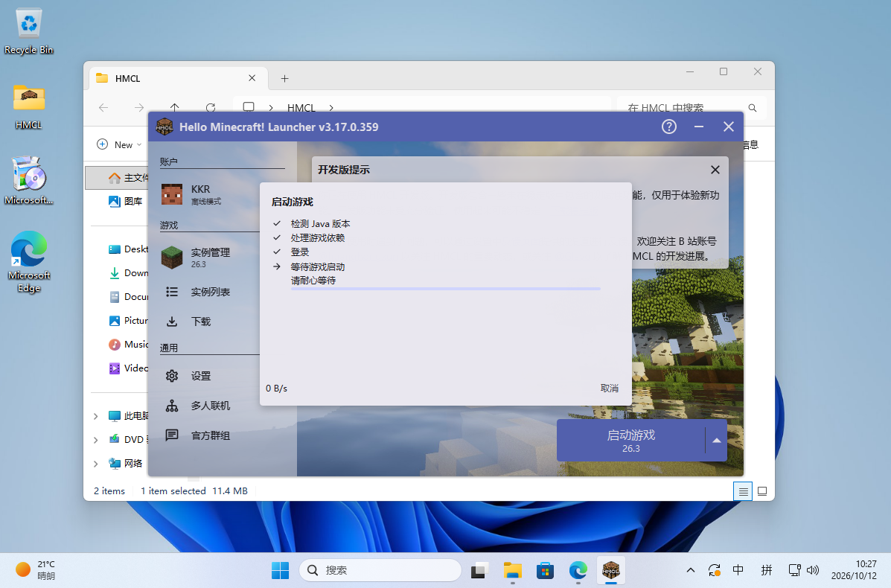Switch Explorer to large icons view

tap(762, 491)
